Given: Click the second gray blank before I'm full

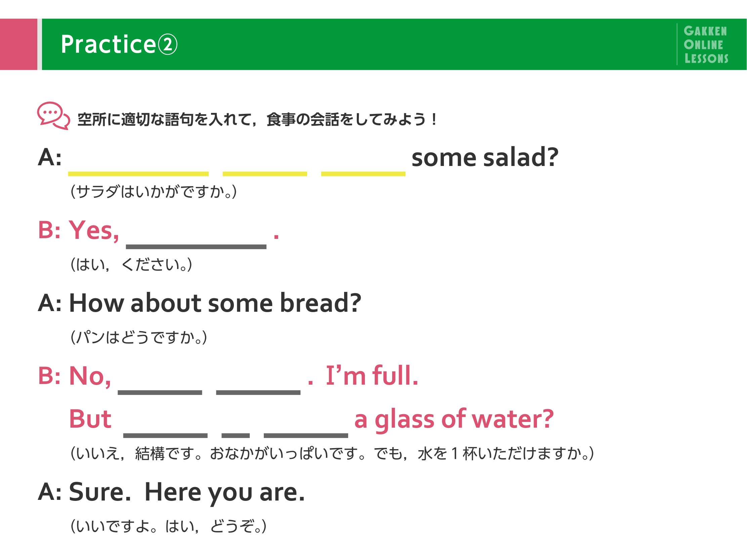Looking at the screenshot, I should tap(258, 392).
